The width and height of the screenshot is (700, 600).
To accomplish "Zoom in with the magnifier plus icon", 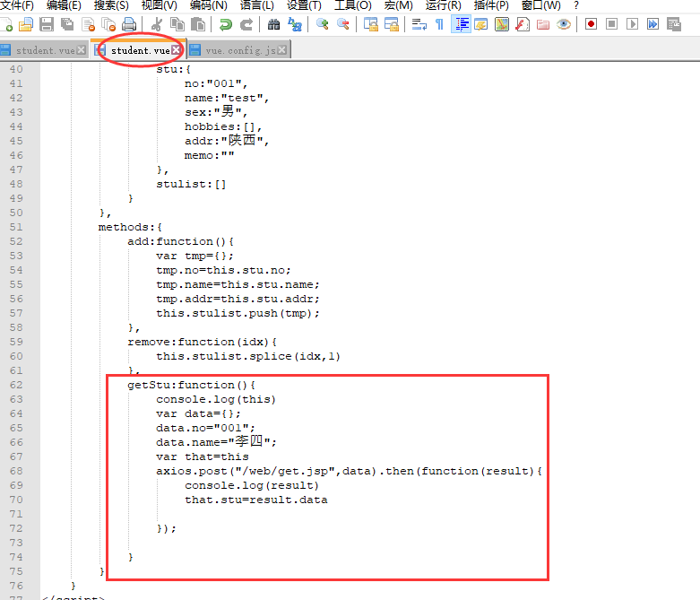I will [x=323, y=24].
